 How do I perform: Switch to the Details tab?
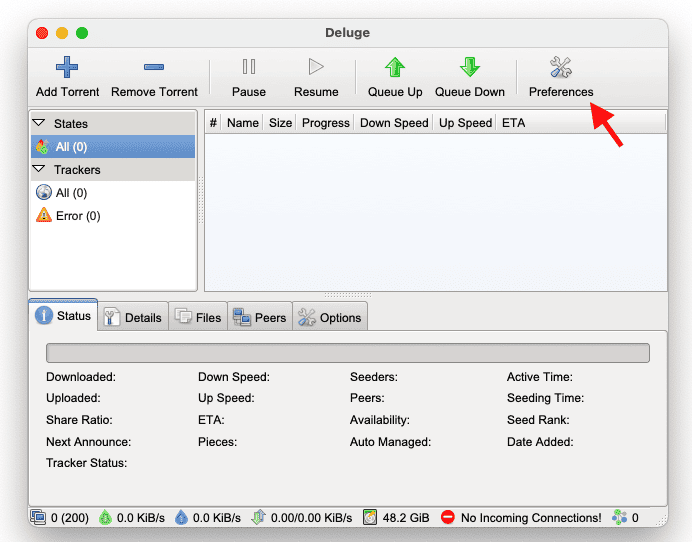pyautogui.click(x=133, y=317)
